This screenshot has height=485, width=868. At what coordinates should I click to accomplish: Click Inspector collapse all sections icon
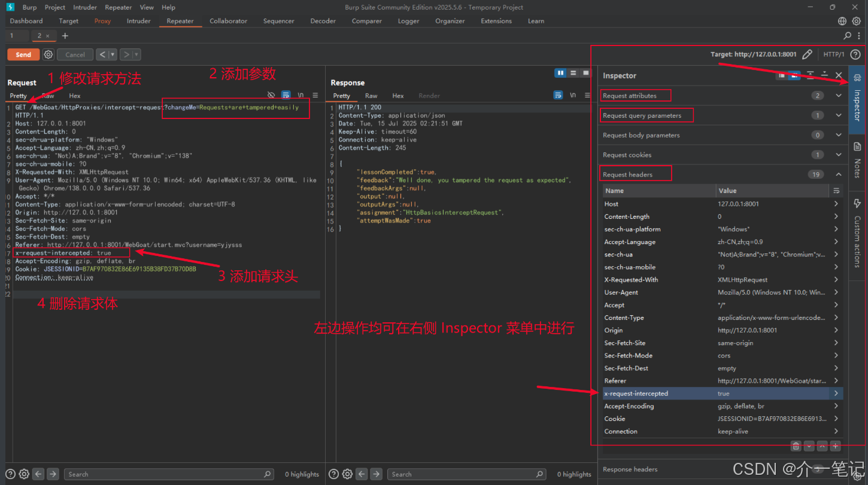click(824, 75)
